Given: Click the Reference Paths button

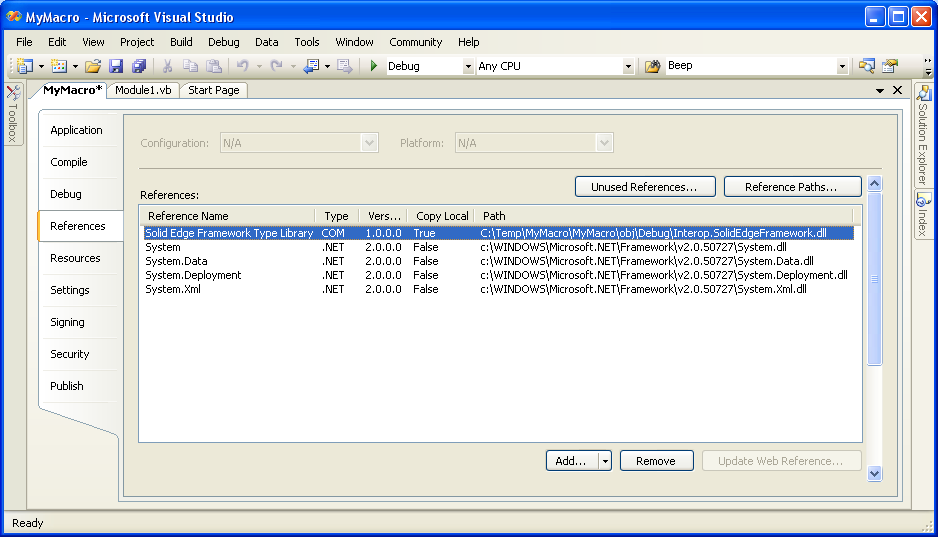Looking at the screenshot, I should tap(792, 187).
